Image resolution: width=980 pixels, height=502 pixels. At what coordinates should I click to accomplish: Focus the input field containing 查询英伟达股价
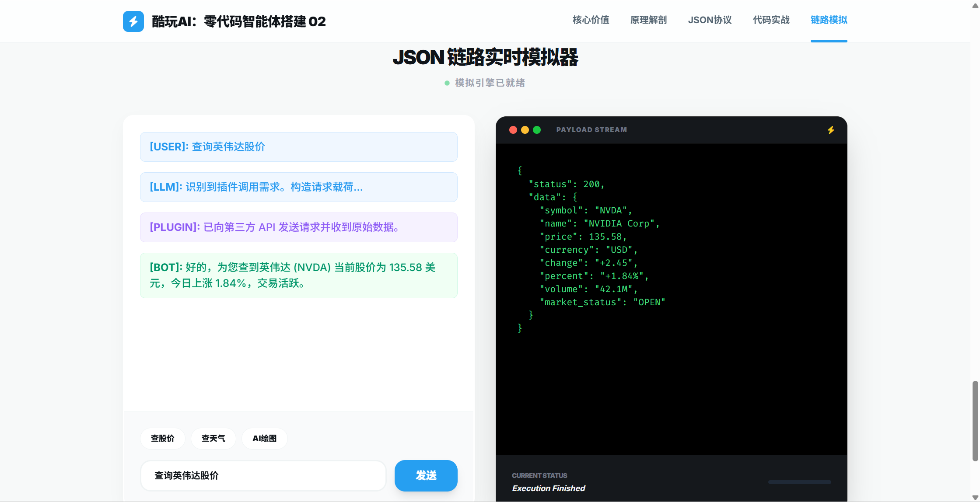pos(263,476)
